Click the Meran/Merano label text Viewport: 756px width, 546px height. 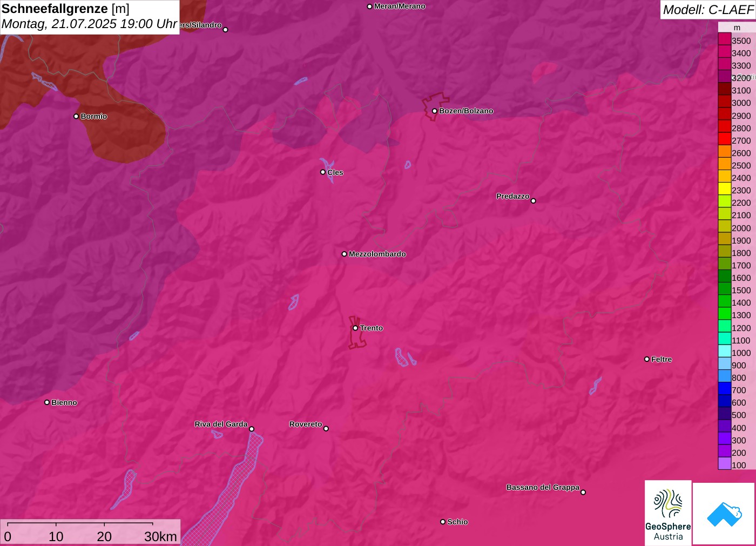[400, 6]
